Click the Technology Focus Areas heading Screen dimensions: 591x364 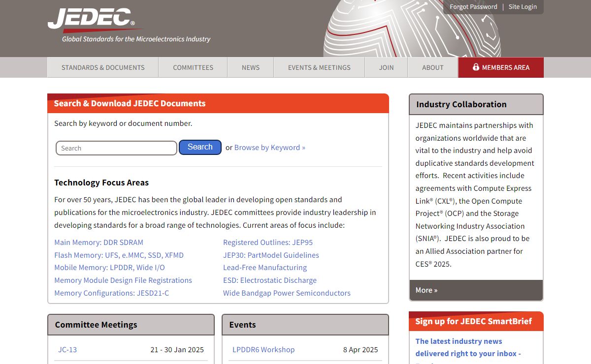[101, 182]
